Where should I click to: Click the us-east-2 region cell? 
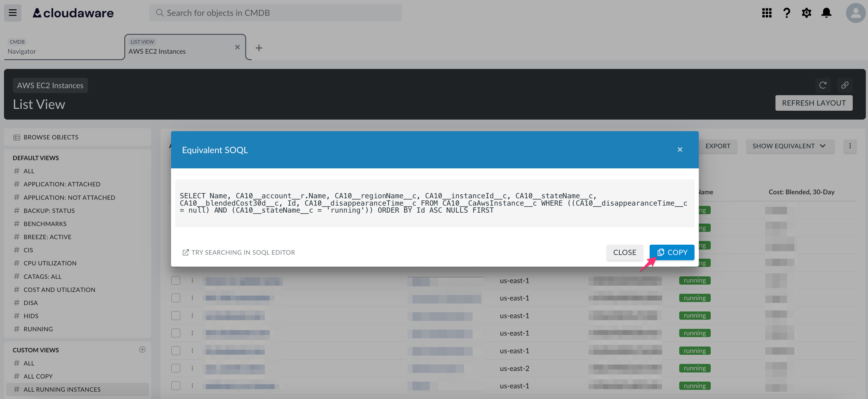coord(514,368)
